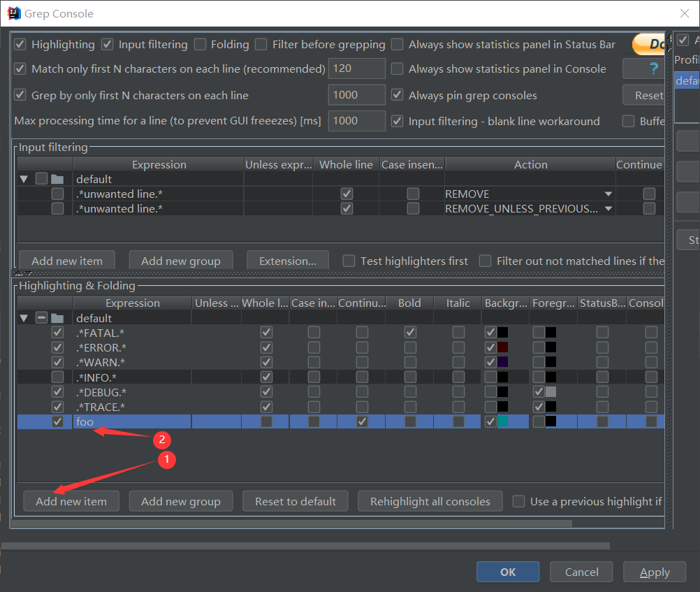Disable Always pin grep consoles
Screen dimensions: 700x592
click(398, 95)
